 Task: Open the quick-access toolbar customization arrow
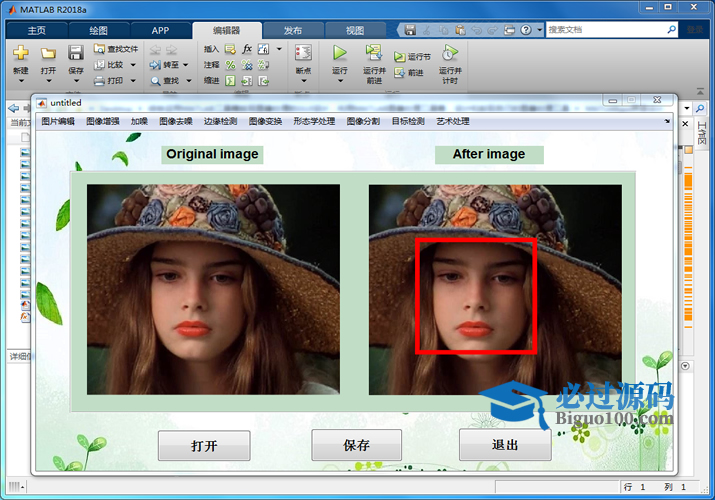pyautogui.click(x=539, y=30)
